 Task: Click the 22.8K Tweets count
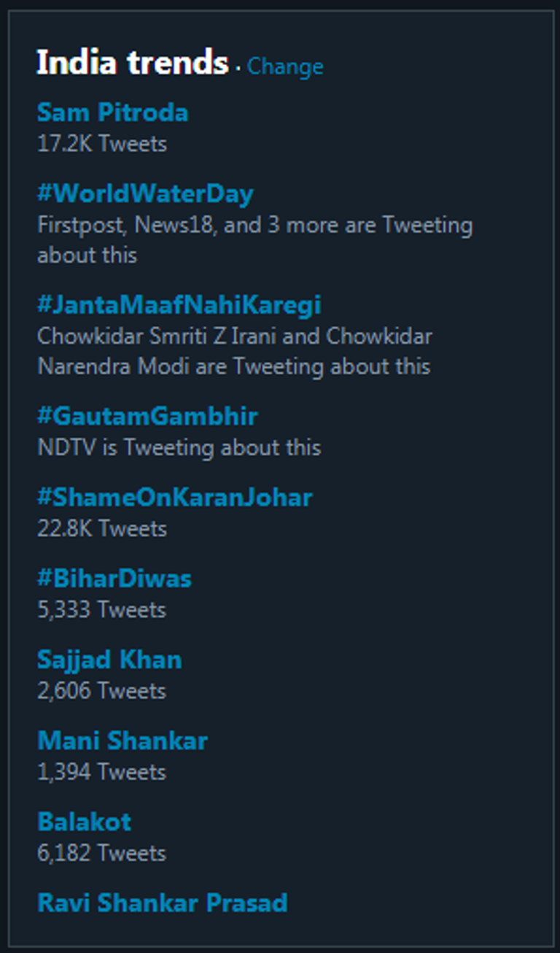click(102, 528)
